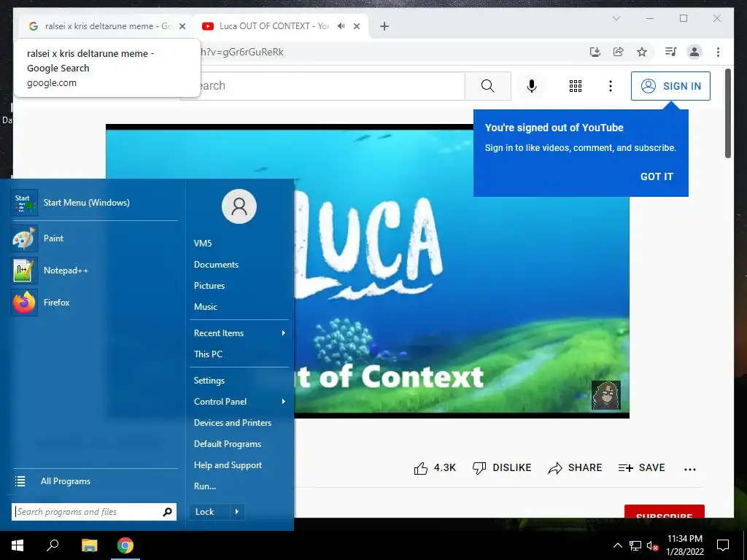Click the Chrome icon on the taskbar

(x=125, y=545)
